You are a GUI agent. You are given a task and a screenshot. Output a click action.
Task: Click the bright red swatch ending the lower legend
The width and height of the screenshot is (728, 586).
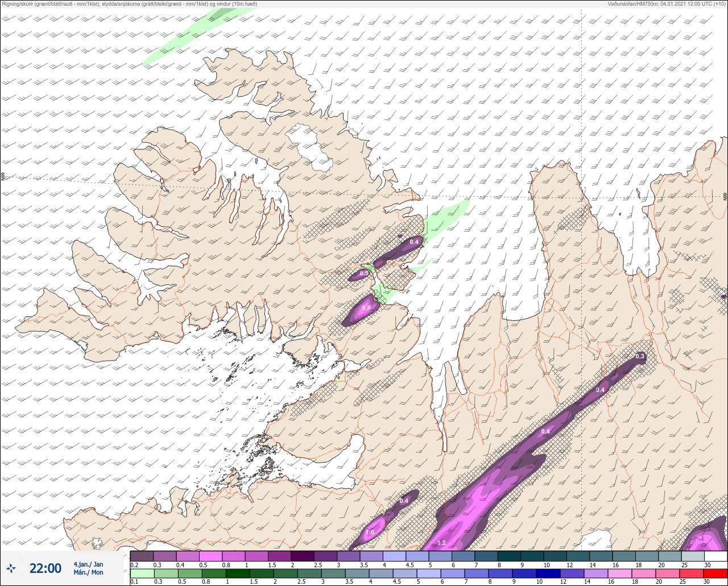click(x=715, y=573)
